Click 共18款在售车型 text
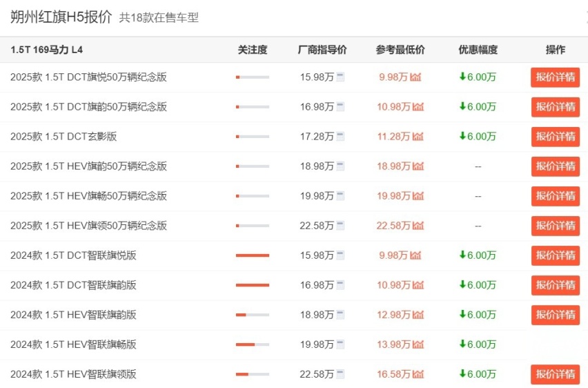This screenshot has width=588, height=388. tap(159, 18)
